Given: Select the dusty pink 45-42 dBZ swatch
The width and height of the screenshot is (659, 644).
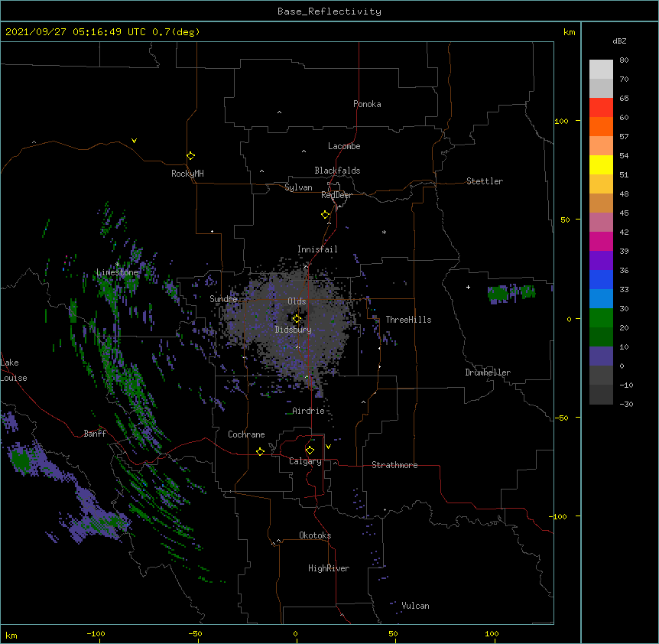Looking at the screenshot, I should point(601,223).
